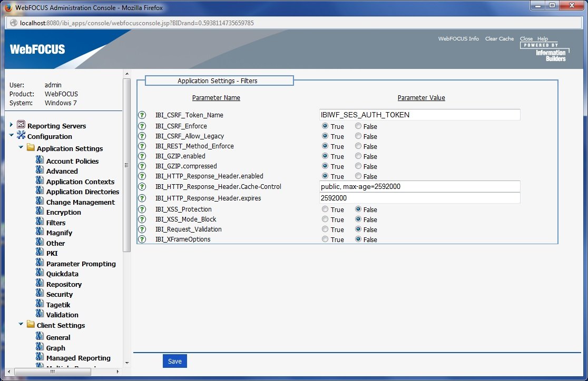Click the Account Policies page icon
Viewport: 588px width, 381px height.
[x=40, y=160]
